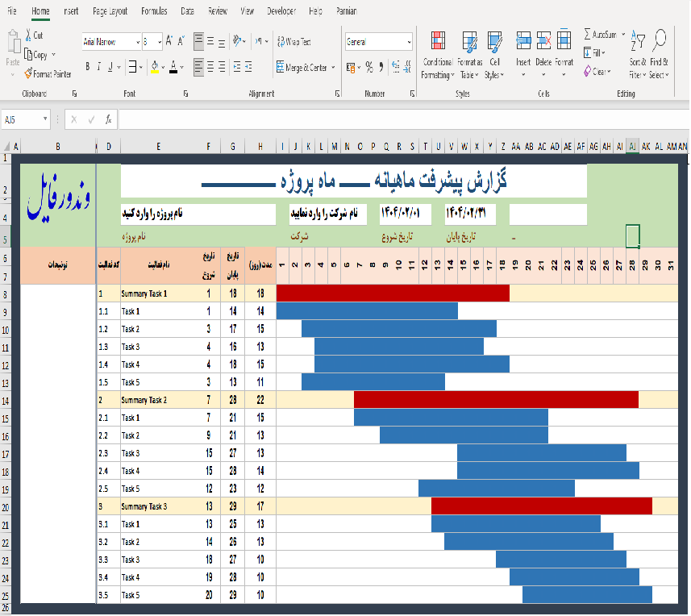The height and width of the screenshot is (616, 691).
Task: Click the Find & Select icon
Action: pyautogui.click(x=660, y=40)
